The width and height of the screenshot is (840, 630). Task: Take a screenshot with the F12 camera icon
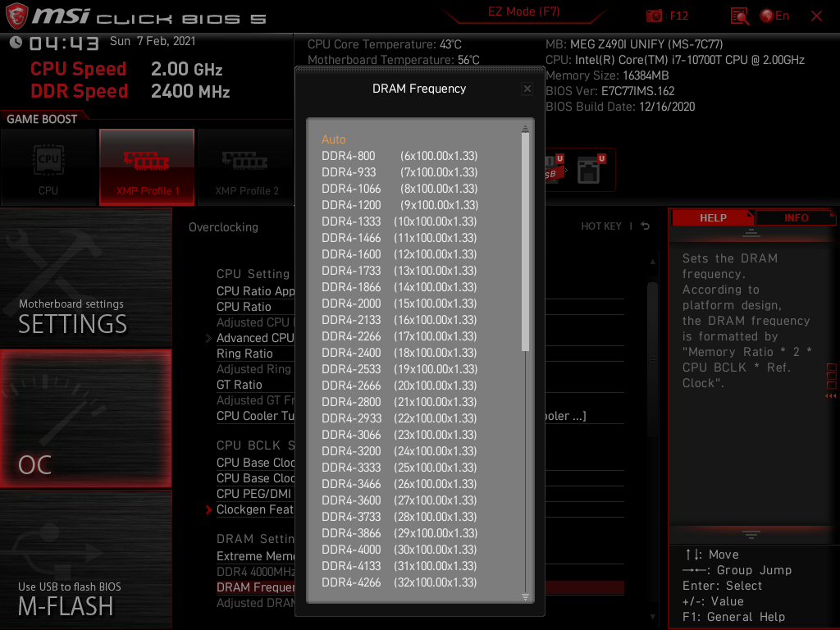pos(654,16)
